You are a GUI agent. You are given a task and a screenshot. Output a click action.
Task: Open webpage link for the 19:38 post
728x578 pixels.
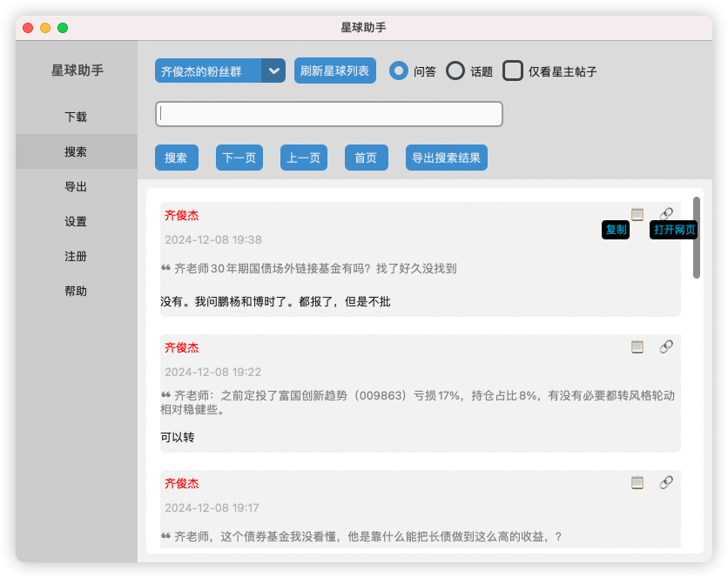point(666,214)
